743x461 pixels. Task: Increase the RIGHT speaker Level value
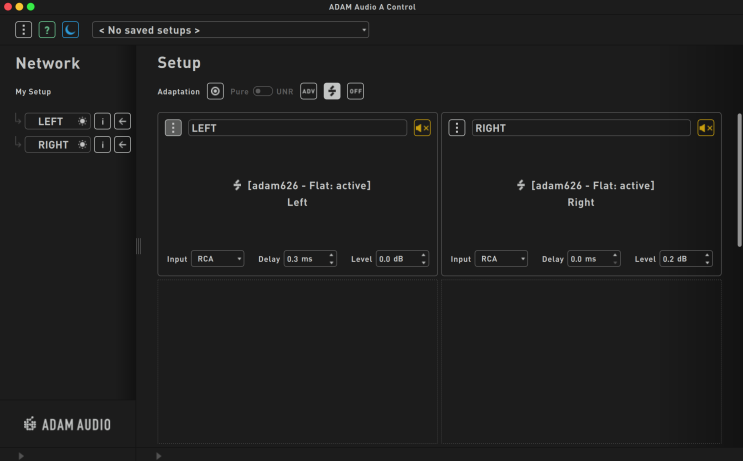[707, 255]
